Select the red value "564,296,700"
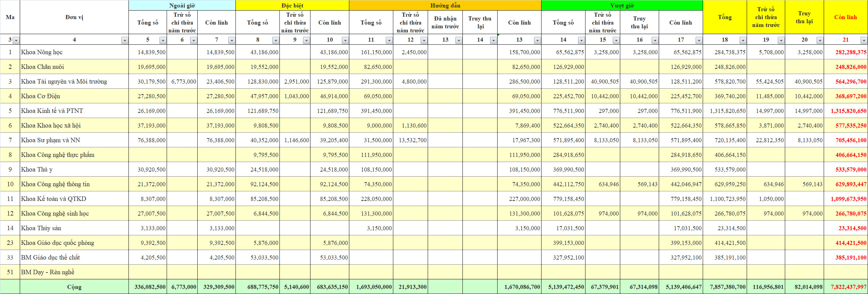The width and height of the screenshot is (868, 294). (846, 82)
